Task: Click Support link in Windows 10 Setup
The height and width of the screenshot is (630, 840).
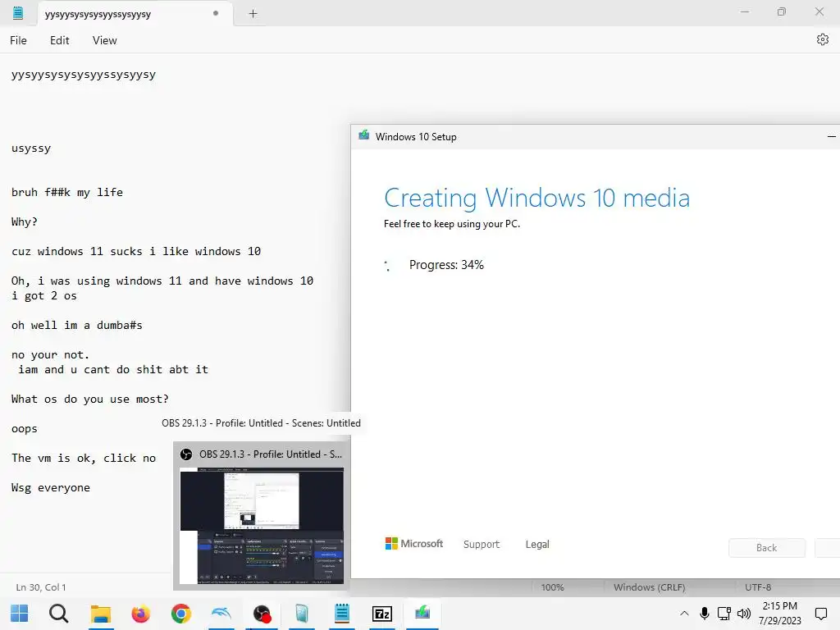Action: click(x=481, y=545)
